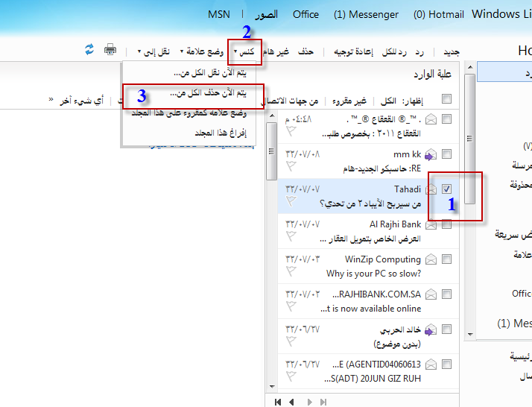The height and width of the screenshot is (407, 532).
Task: Click replied envelope icon of mm kk
Action: coord(431,154)
